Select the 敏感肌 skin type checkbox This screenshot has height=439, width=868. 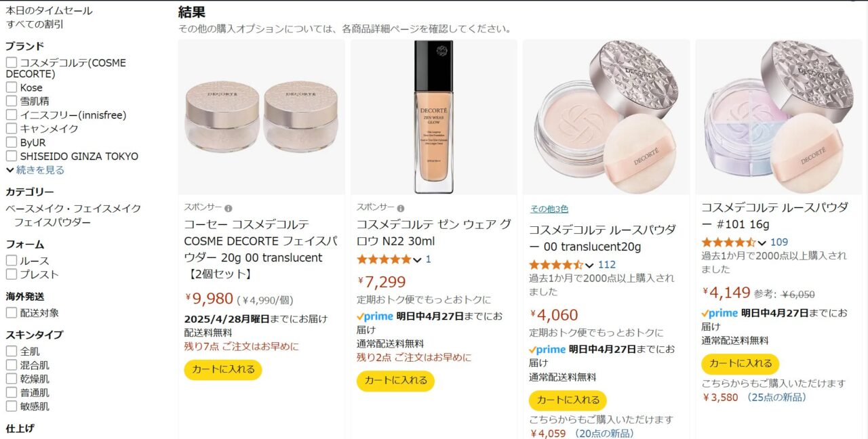click(x=12, y=406)
